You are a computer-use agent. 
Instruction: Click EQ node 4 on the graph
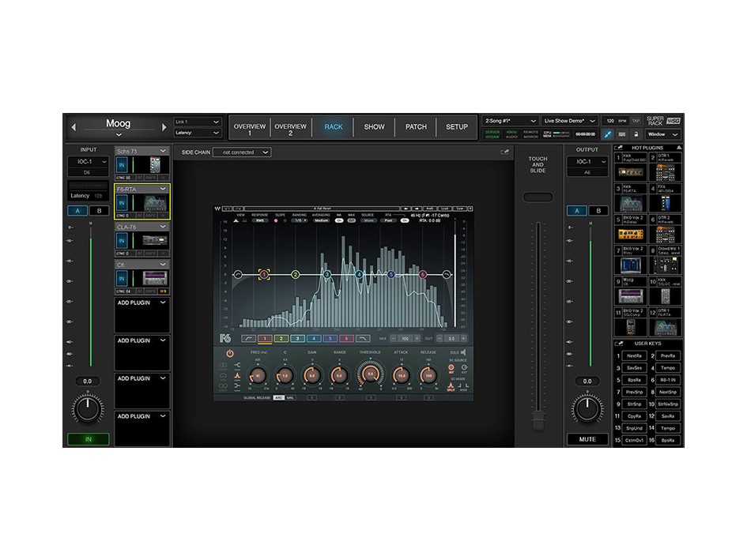[359, 274]
